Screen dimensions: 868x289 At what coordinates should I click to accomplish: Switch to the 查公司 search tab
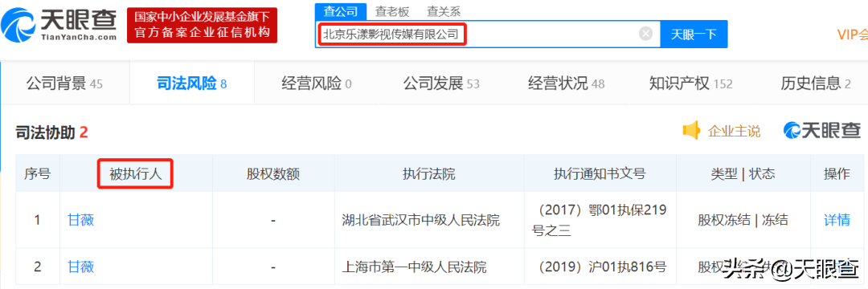pyautogui.click(x=341, y=11)
